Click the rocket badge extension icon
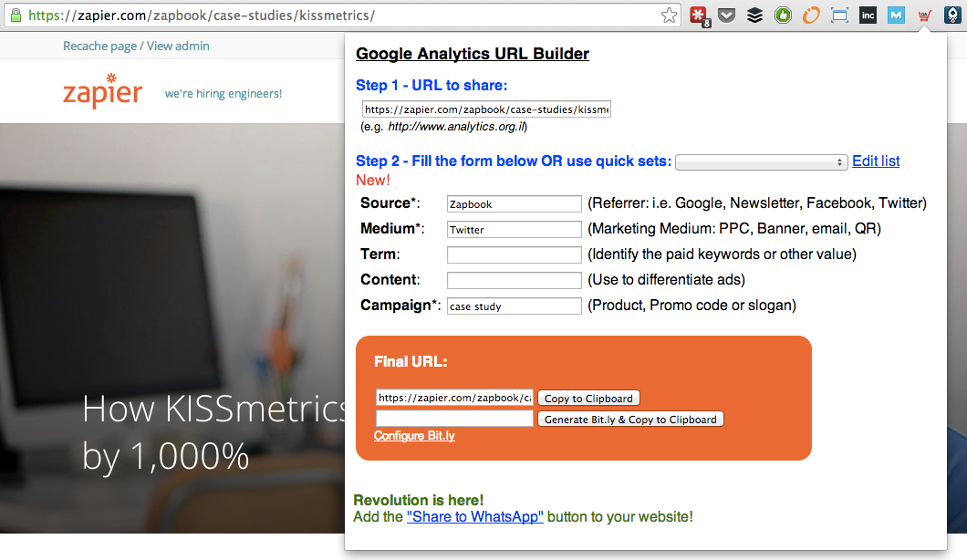The height and width of the screenshot is (560, 967). (x=952, y=16)
